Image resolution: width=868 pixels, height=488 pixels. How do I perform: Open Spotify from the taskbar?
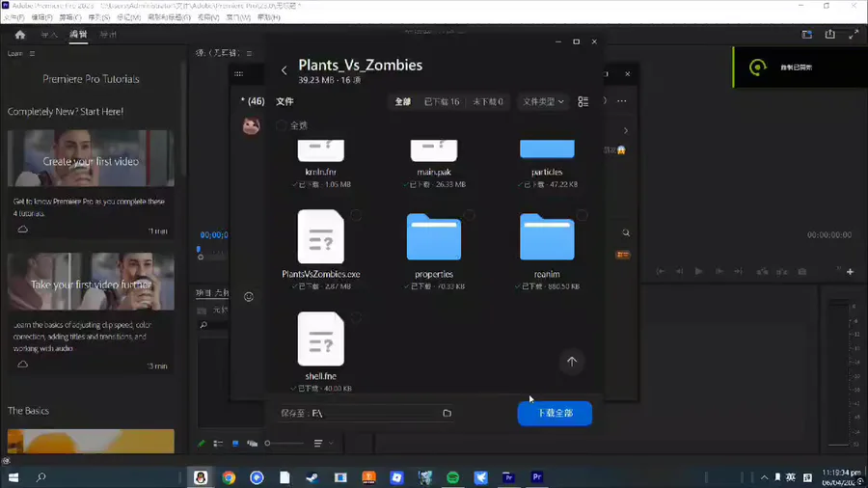(453, 477)
